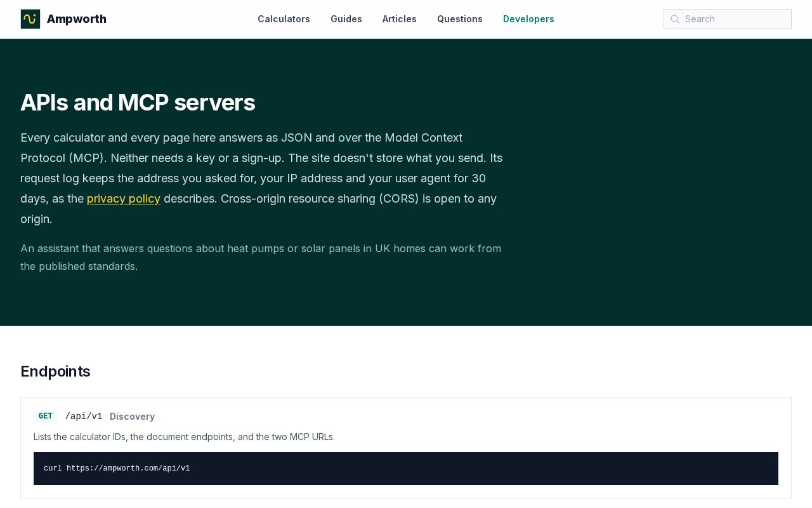Click the curl command code block
Screen dimensions: 812x508
(x=406, y=469)
